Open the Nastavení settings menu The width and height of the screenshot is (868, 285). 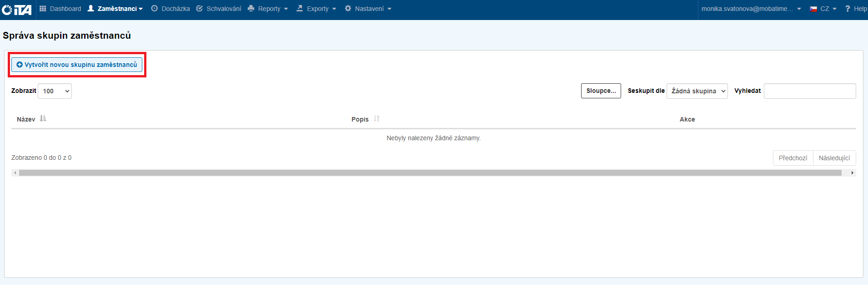[368, 9]
